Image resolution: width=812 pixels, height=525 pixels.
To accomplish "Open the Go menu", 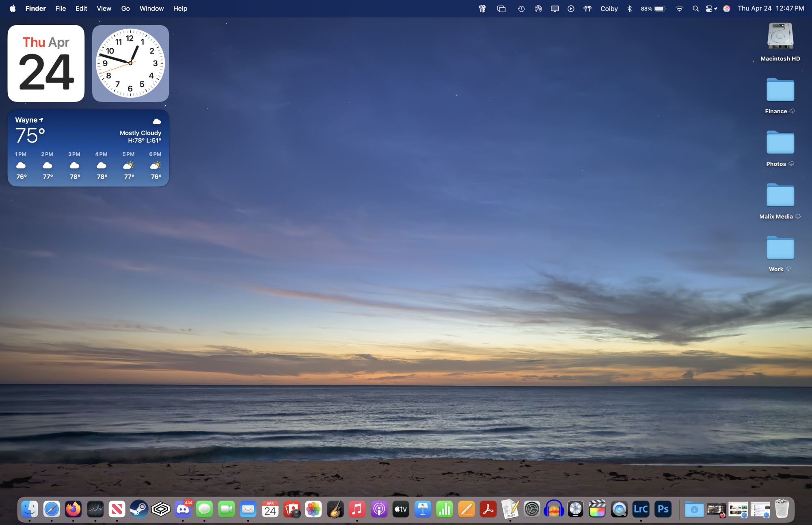I will click(125, 8).
